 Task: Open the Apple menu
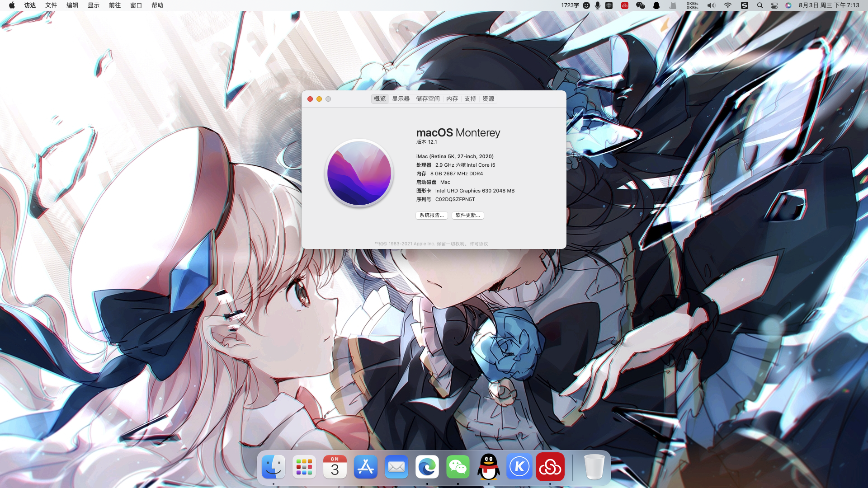[x=12, y=5]
